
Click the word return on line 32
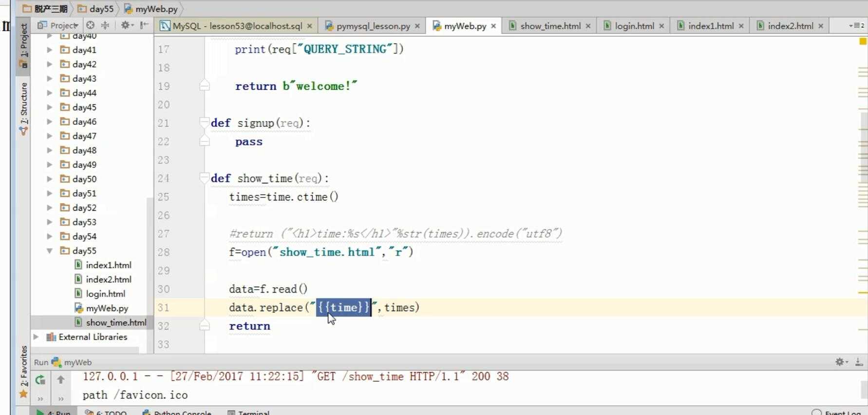point(249,326)
